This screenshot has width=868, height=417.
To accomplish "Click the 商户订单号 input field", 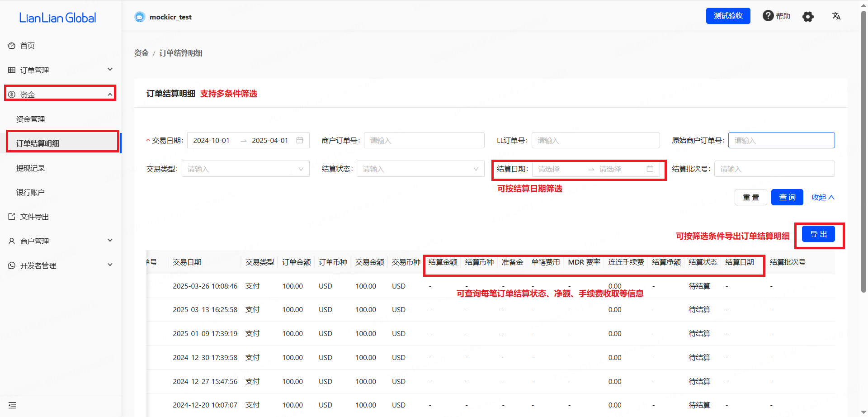I will point(424,141).
